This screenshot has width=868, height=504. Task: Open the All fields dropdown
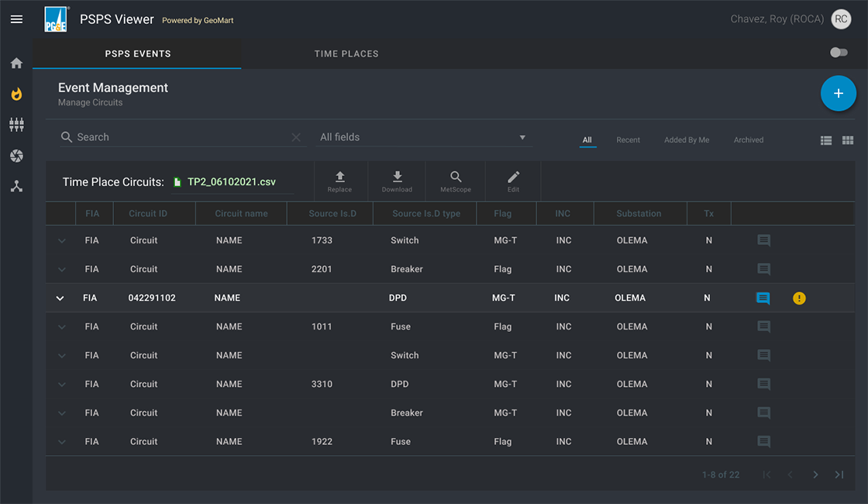point(423,137)
